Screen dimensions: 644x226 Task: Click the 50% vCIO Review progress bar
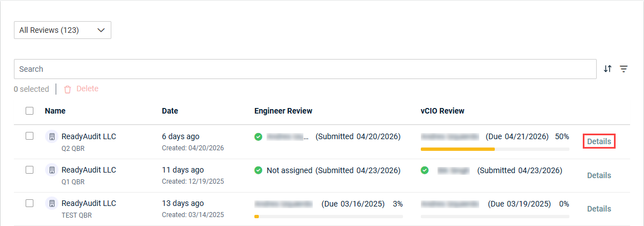click(495, 149)
